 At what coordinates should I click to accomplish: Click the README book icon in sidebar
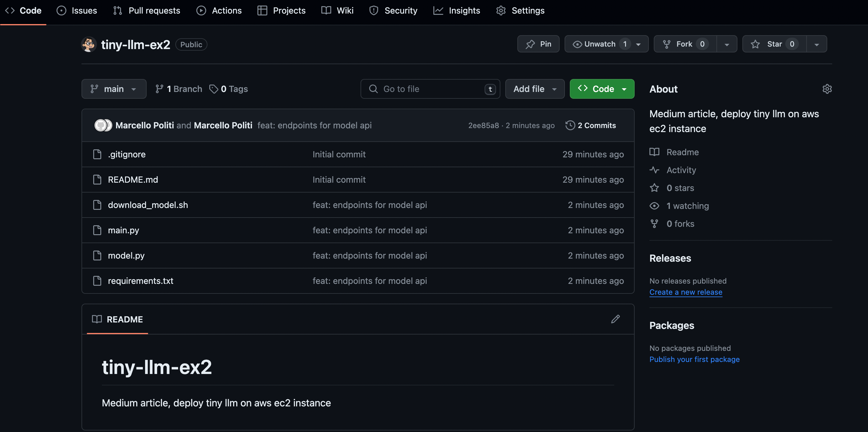point(654,152)
